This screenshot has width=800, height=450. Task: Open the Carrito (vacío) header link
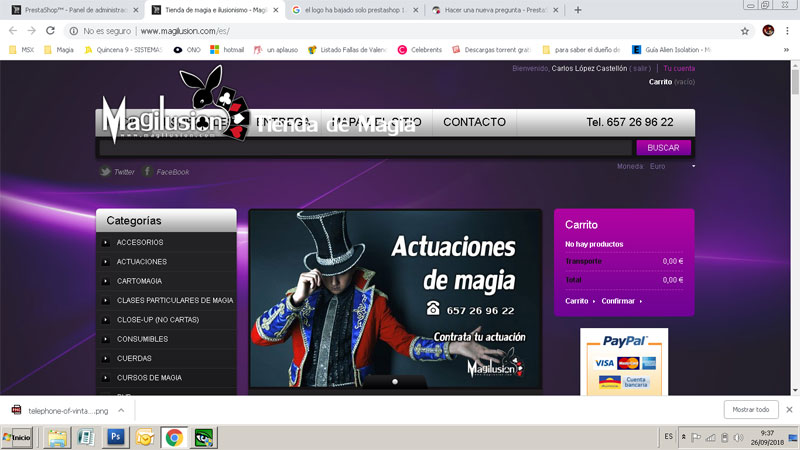click(671, 82)
